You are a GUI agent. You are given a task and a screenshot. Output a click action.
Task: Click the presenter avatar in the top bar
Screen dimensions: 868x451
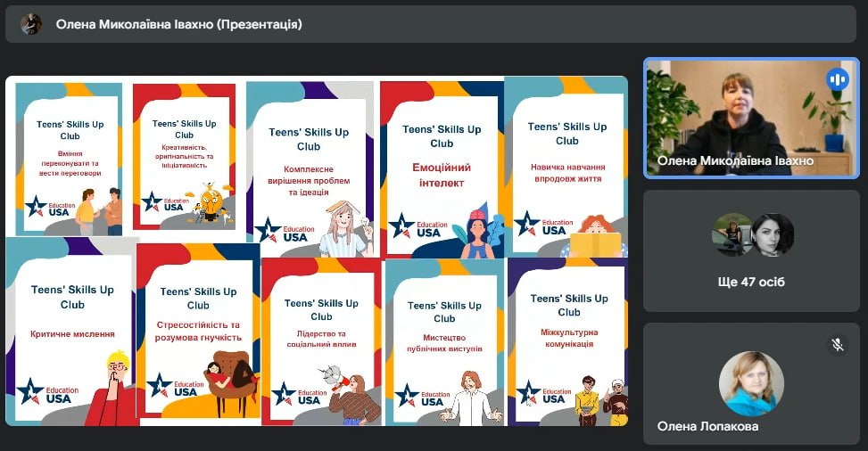point(31,24)
